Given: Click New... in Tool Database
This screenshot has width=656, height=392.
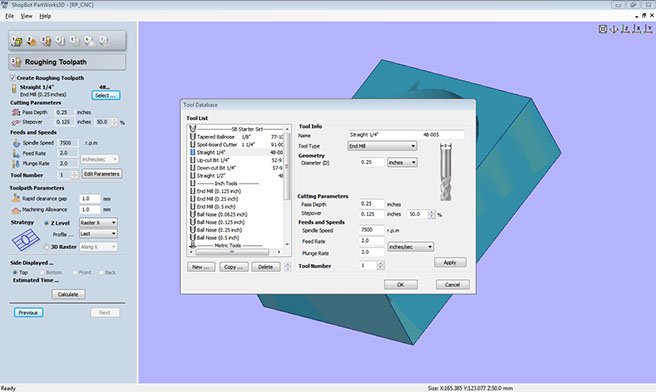Looking at the screenshot, I should click(201, 267).
